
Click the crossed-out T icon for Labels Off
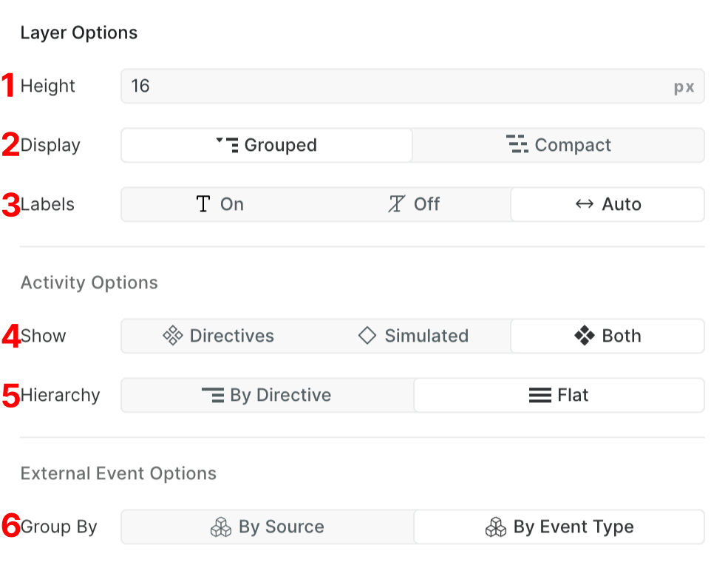tap(395, 204)
